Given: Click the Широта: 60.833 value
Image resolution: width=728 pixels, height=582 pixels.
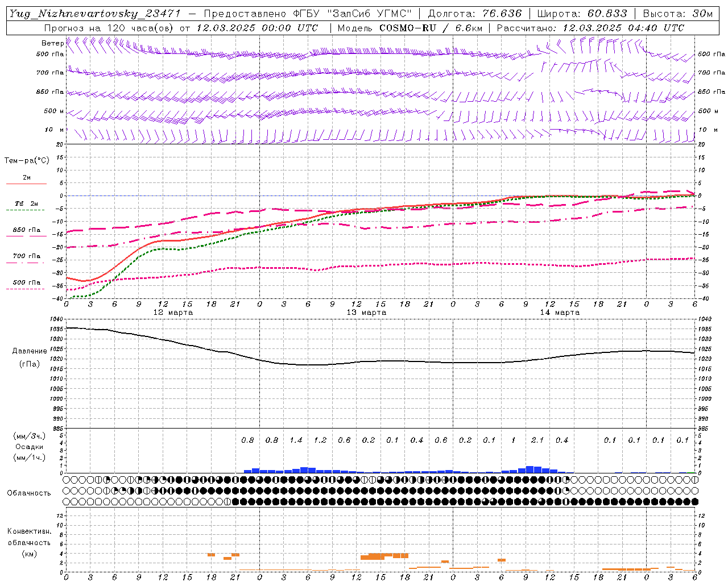Looking at the screenshot, I should click(582, 14).
